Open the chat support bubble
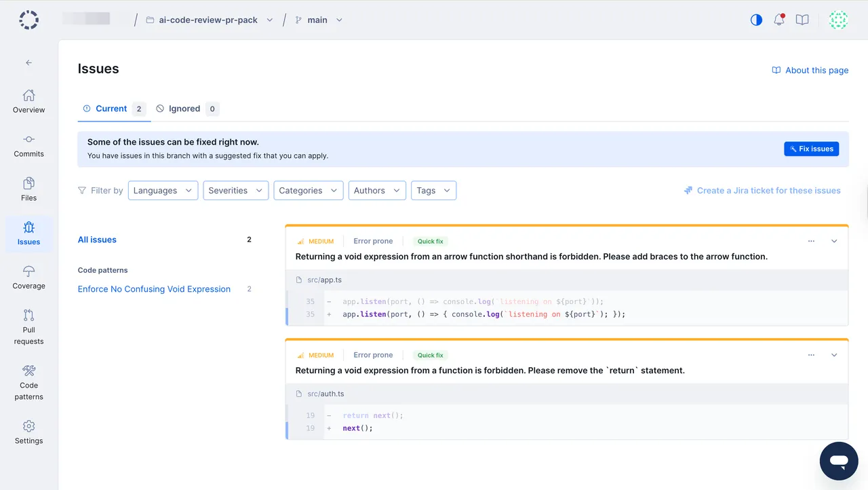This screenshot has width=868, height=490. coord(838,461)
